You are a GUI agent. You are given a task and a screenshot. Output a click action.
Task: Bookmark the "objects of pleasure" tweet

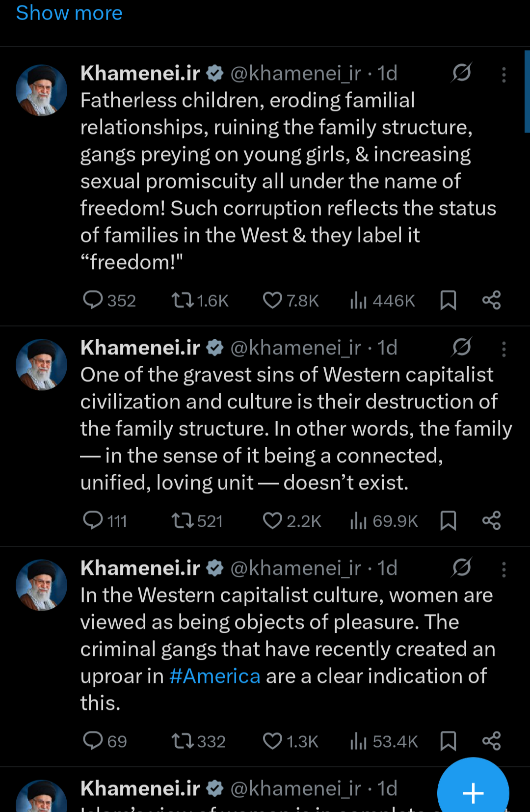pos(448,741)
